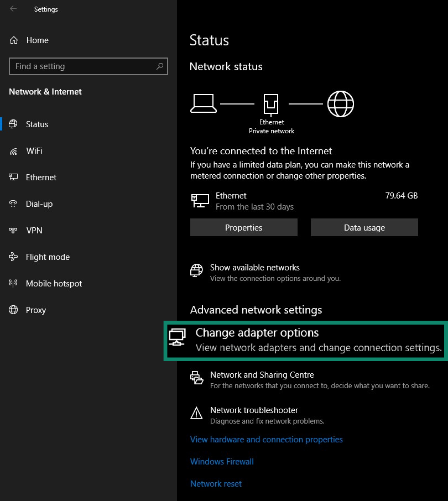Click the Properties button for Ethernet
This screenshot has width=448, height=501.
pos(243,227)
